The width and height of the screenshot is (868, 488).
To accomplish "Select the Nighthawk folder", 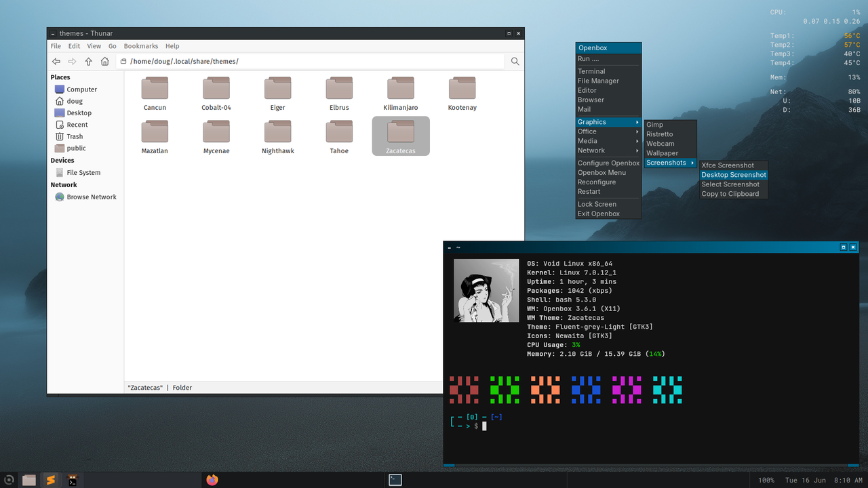I will [x=278, y=137].
